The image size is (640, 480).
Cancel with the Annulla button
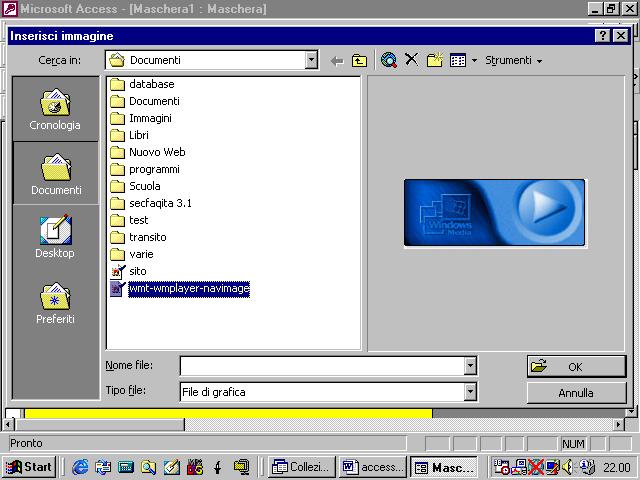(x=576, y=393)
